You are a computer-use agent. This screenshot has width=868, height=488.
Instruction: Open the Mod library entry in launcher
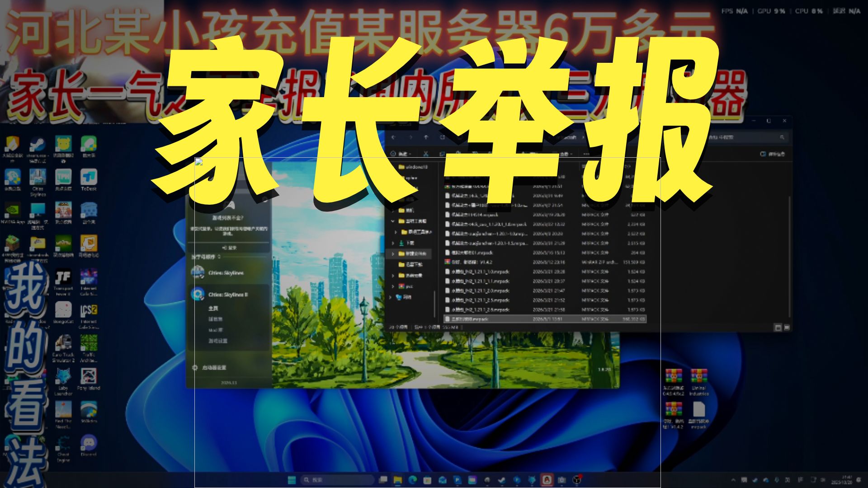pyautogui.click(x=216, y=330)
